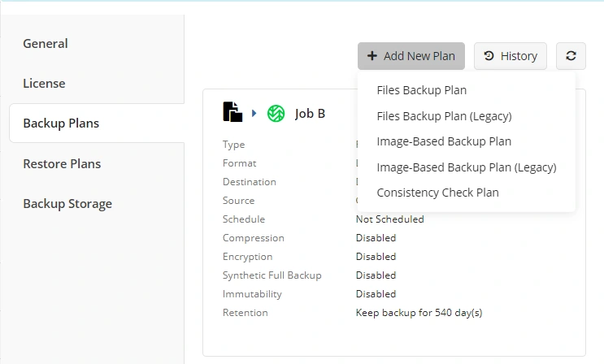Open the Add New Plan dropdown
The width and height of the screenshot is (604, 364).
pyautogui.click(x=411, y=56)
